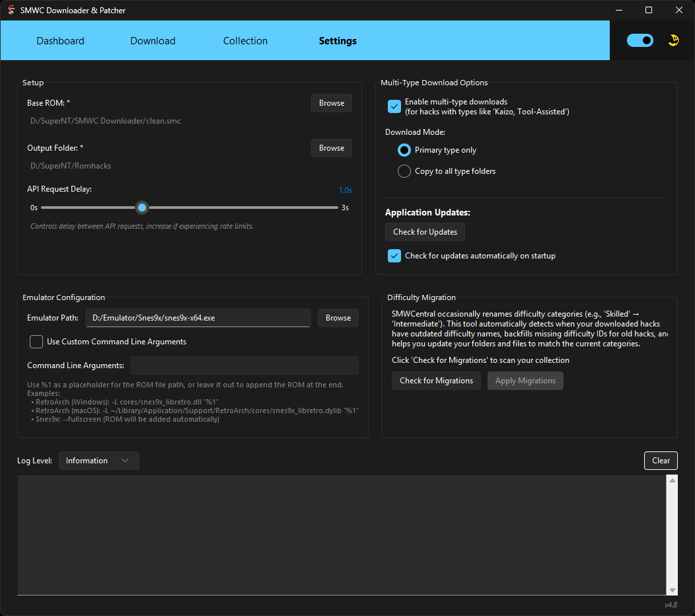The height and width of the screenshot is (616, 695).
Task: Switch to the Dashboard tab
Action: tap(60, 40)
